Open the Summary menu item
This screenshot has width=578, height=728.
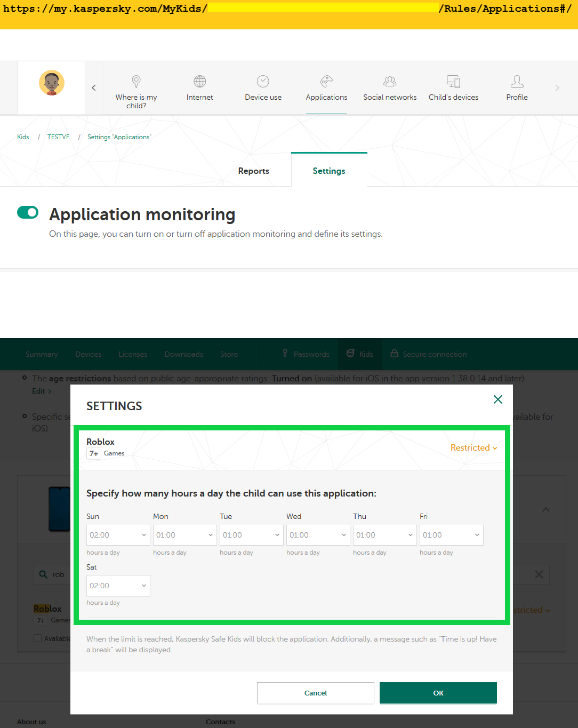[x=42, y=354]
